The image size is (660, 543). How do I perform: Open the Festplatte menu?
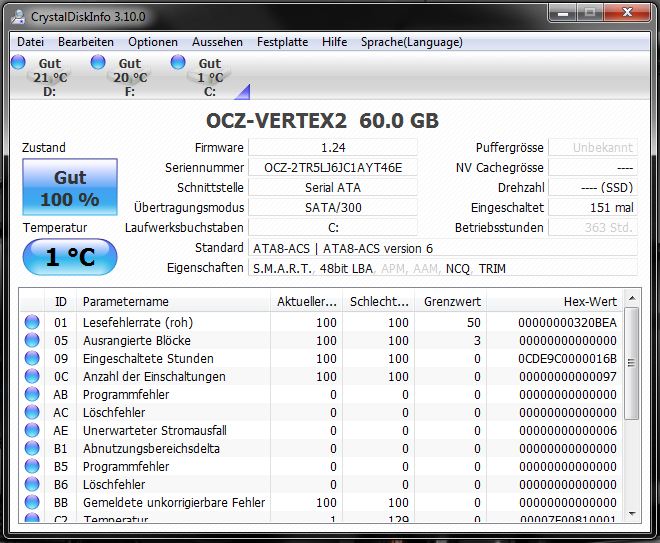[282, 42]
